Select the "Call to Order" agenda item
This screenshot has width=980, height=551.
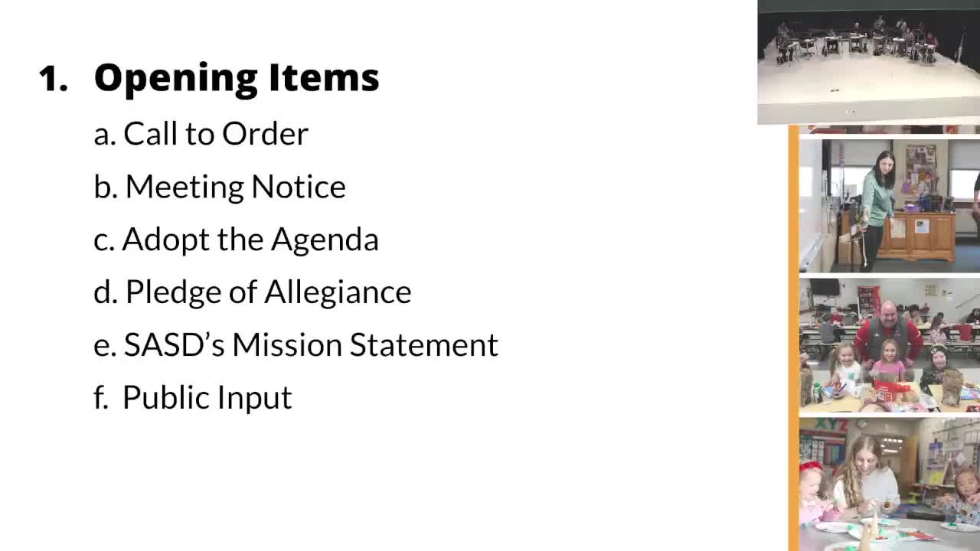[x=215, y=134]
